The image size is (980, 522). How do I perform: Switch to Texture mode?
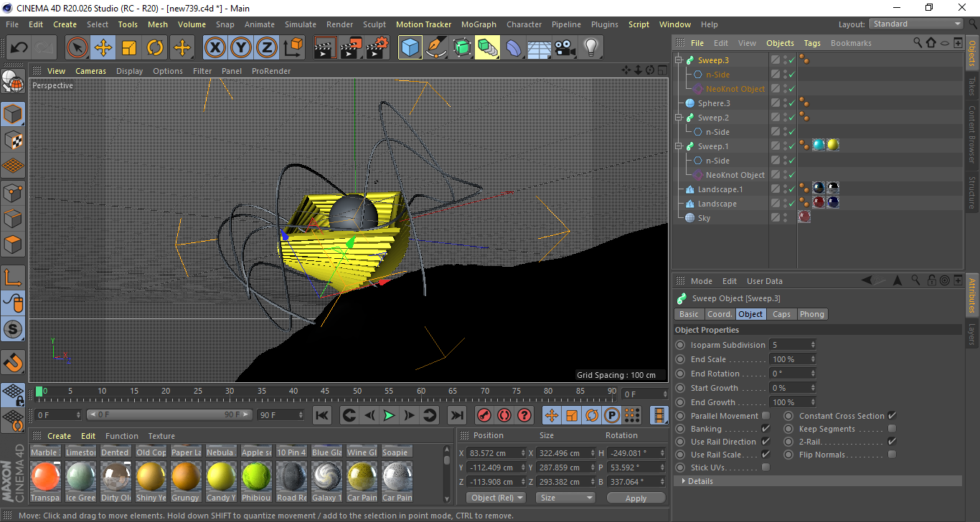(13, 140)
